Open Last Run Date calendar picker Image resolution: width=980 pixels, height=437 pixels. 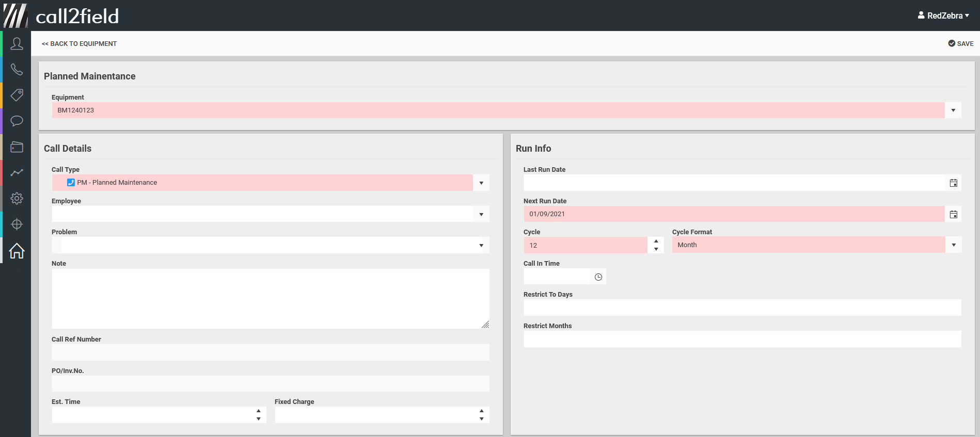(953, 183)
